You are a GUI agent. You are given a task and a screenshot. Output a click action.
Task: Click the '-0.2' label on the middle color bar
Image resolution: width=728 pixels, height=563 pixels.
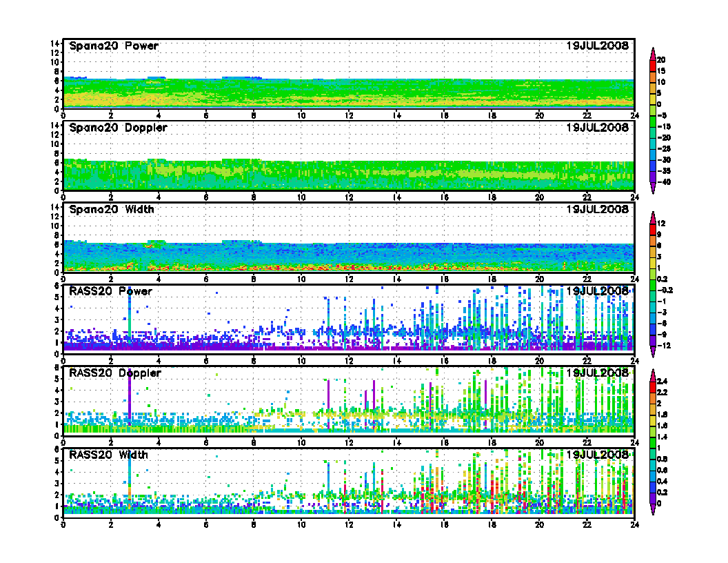(x=665, y=290)
